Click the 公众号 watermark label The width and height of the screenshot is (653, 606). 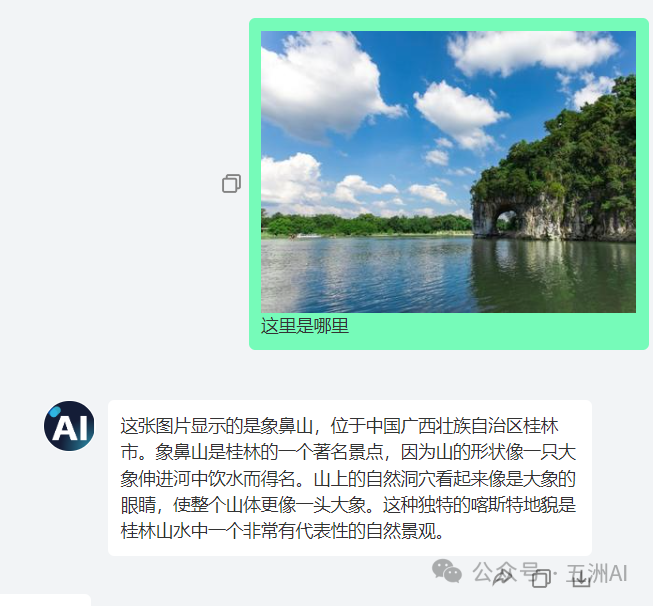pyautogui.click(x=505, y=571)
